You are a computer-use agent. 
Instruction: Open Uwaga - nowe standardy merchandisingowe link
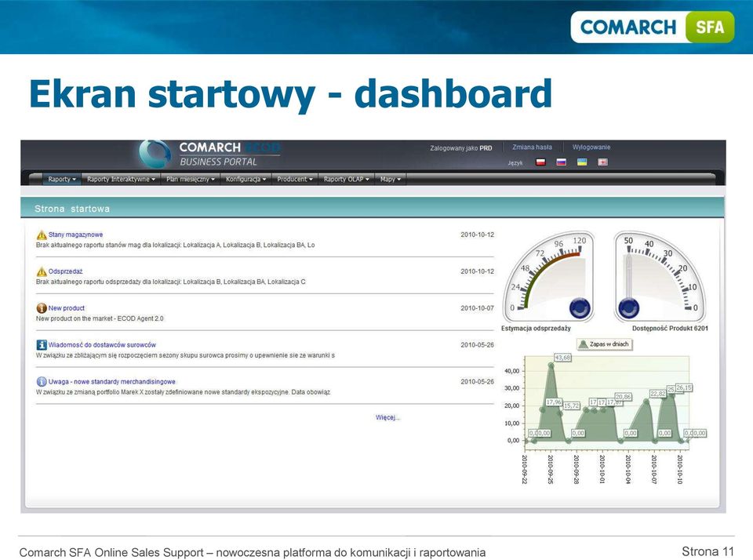pyautogui.click(x=112, y=382)
